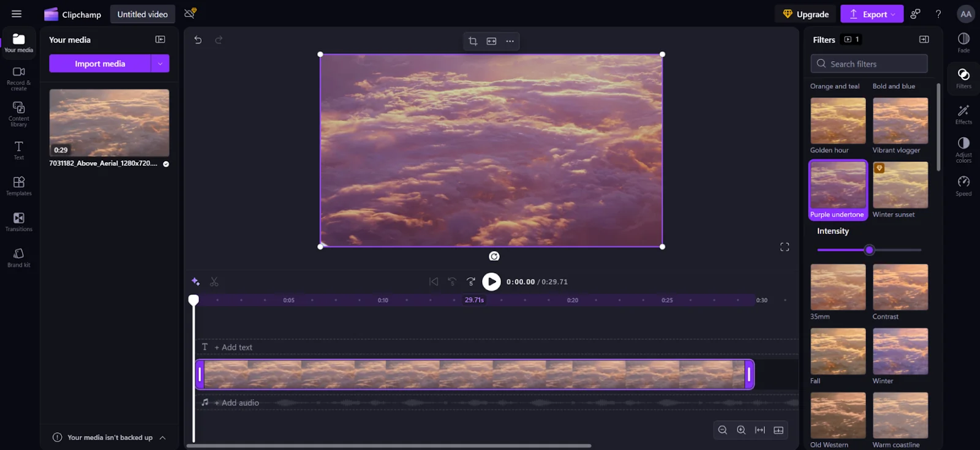Click the zoom in timeline icon
The height and width of the screenshot is (450, 980).
741,430
